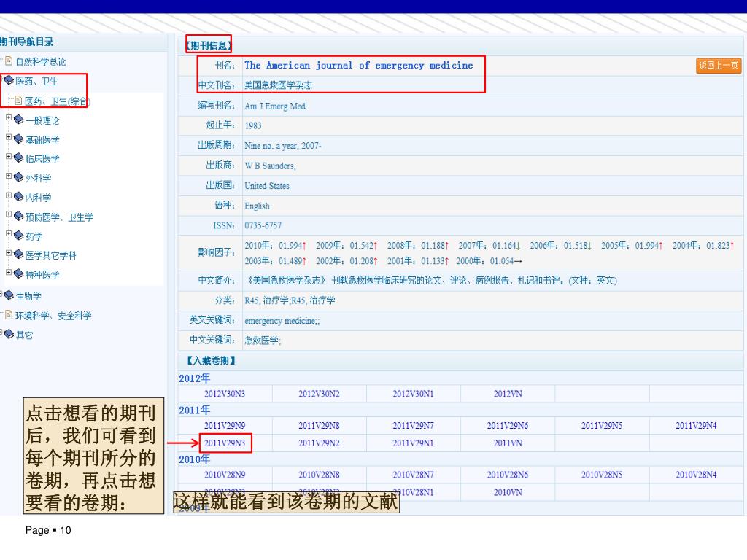747x560 pixels.
Task: Open issue 2010V28N4
Action: pyautogui.click(x=696, y=475)
